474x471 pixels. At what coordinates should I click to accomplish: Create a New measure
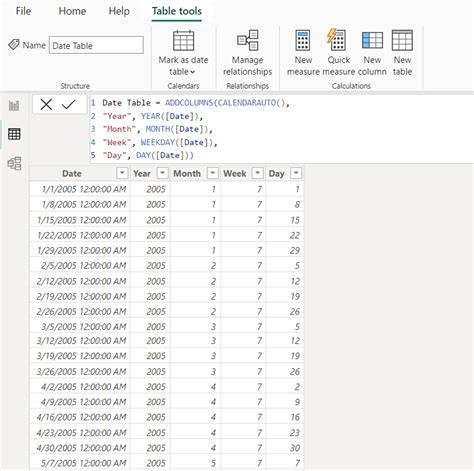pos(303,53)
